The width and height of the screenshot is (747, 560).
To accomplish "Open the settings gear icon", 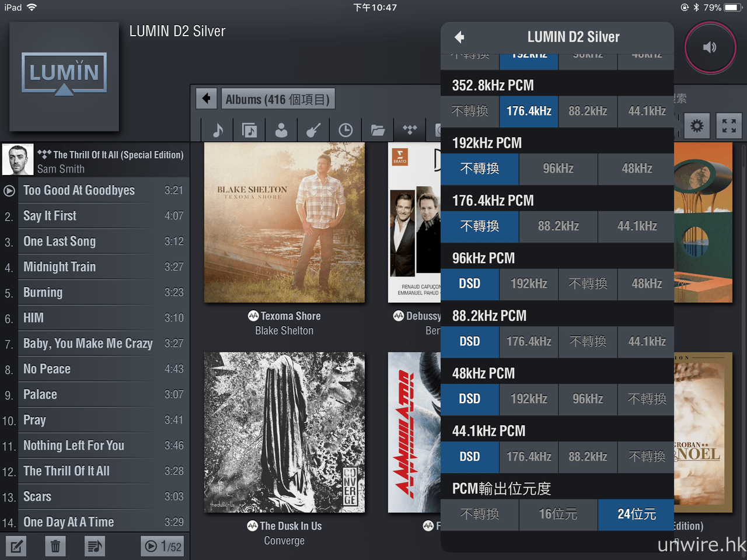I will click(x=697, y=125).
